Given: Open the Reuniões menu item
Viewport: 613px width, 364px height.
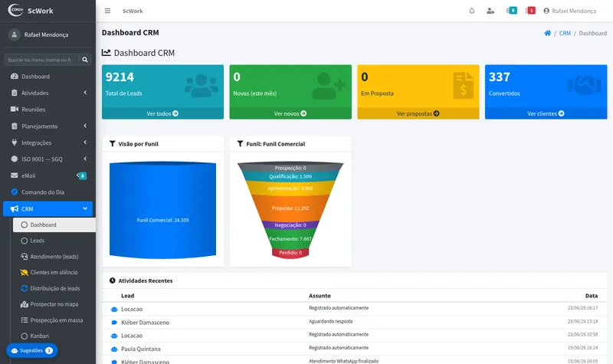Looking at the screenshot, I should (x=48, y=110).
